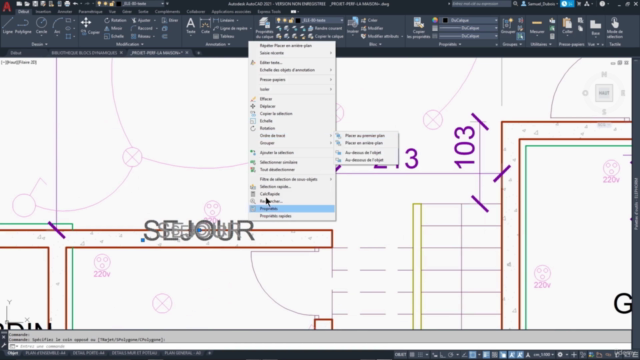Click the Insérer block tool
The width and height of the screenshot is (640, 360).
(353, 25)
